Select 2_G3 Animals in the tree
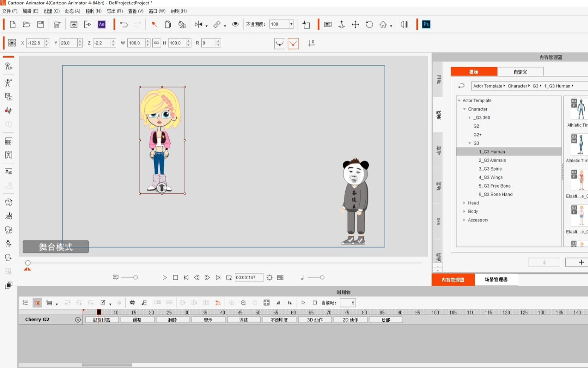Viewport: 588px width, 368px height. coord(492,160)
